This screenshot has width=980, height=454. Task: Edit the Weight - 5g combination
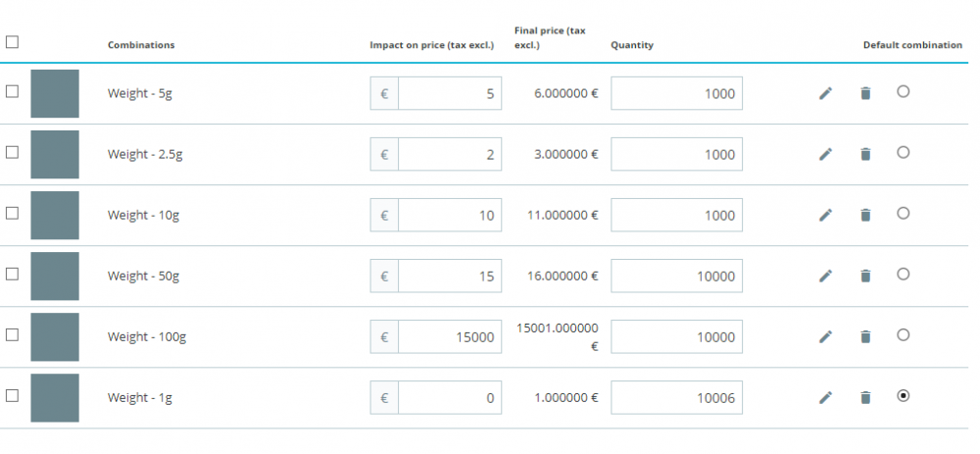(x=825, y=93)
